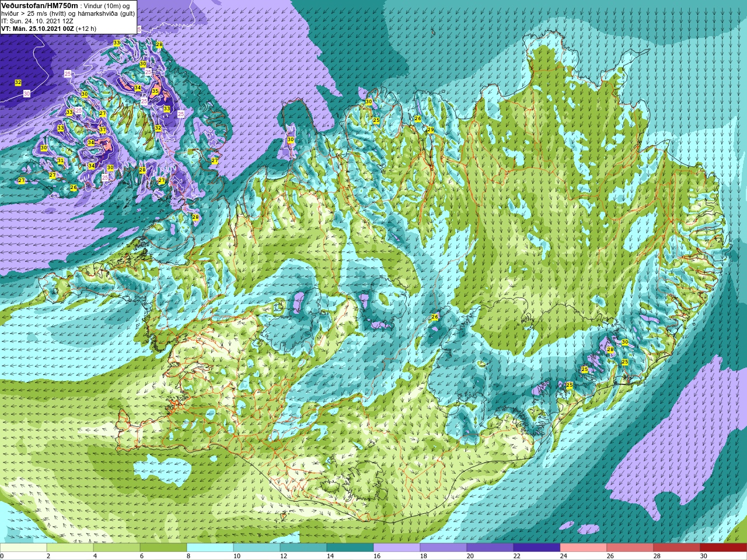This screenshot has width=747, height=560.
Task: Select the 12–14 m/s teal legend swatch
Action: point(303,548)
